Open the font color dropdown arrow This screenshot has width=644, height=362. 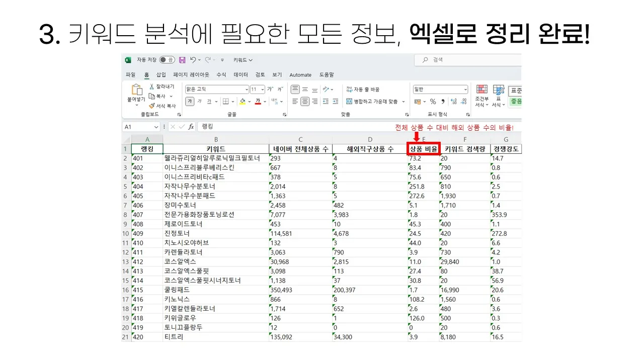(x=265, y=102)
